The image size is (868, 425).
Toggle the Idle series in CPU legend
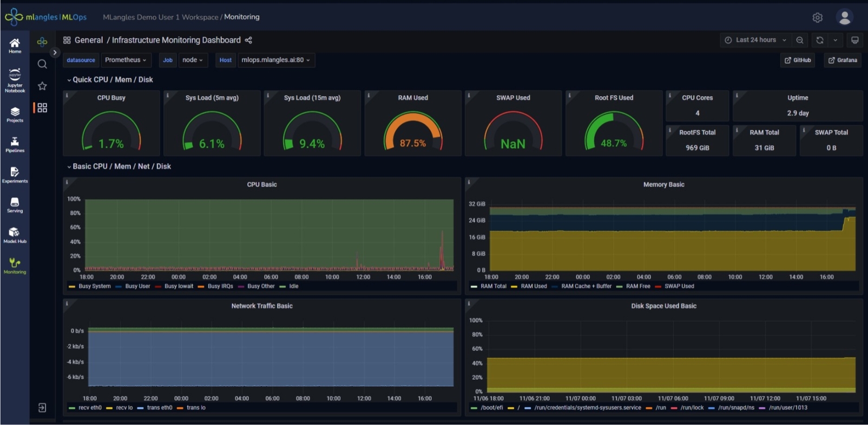point(293,287)
